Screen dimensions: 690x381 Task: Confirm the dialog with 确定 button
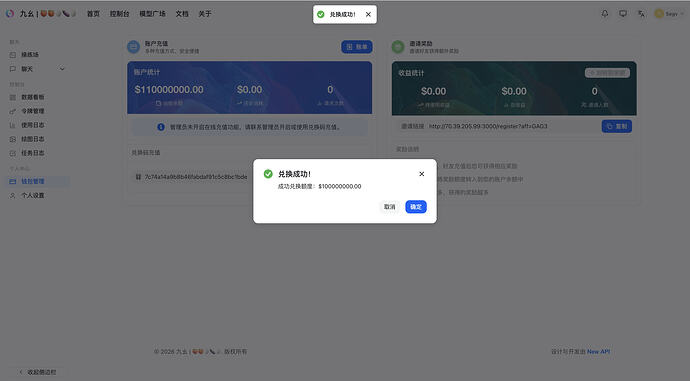coord(416,207)
